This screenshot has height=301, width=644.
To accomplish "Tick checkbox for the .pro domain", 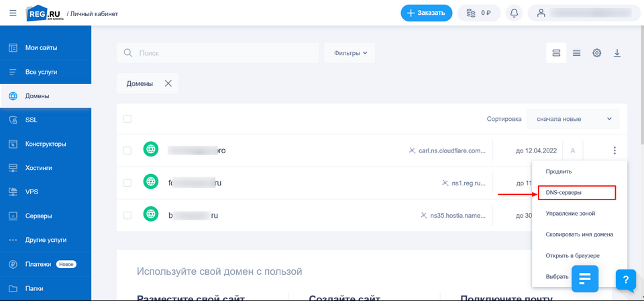I will [127, 150].
